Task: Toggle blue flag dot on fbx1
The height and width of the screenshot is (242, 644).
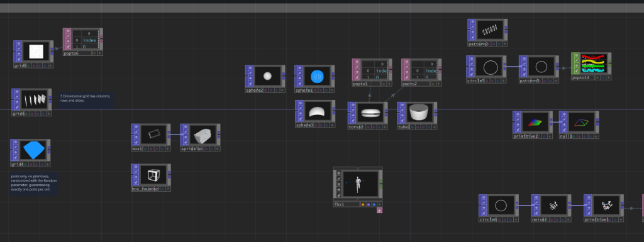Action: pyautogui.click(x=374, y=204)
